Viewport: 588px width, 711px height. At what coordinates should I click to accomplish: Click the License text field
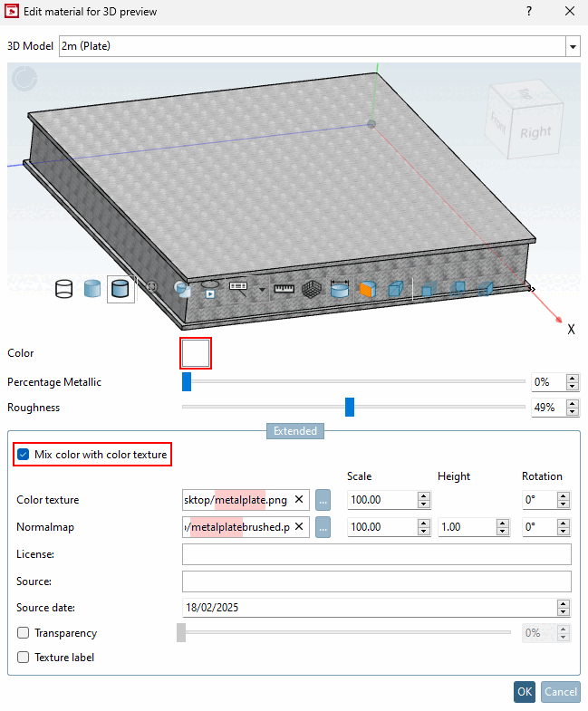[377, 554]
